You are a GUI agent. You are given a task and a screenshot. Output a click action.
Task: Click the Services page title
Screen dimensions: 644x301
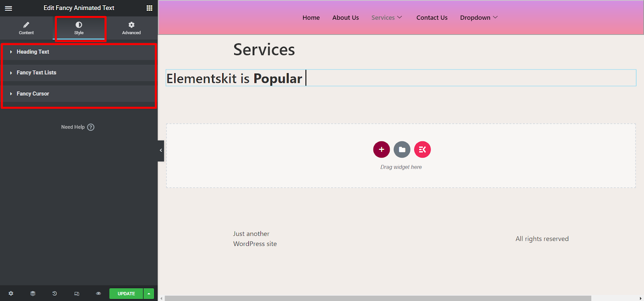pyautogui.click(x=264, y=50)
